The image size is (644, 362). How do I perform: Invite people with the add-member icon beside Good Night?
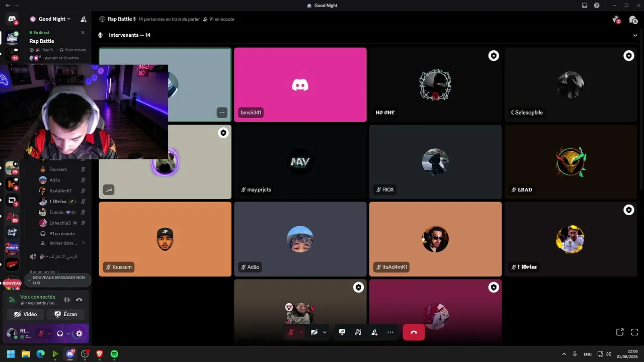pos(84,19)
